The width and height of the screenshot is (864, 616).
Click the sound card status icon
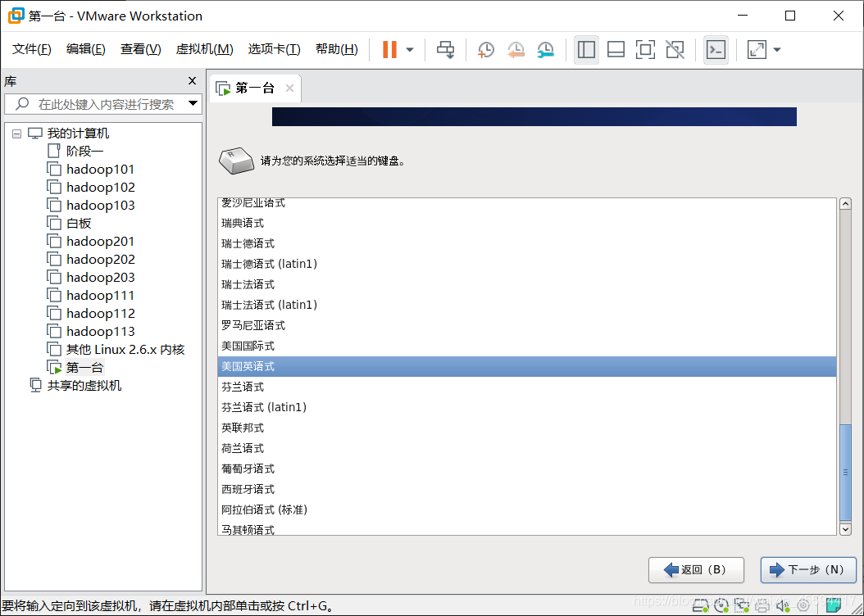(x=783, y=606)
